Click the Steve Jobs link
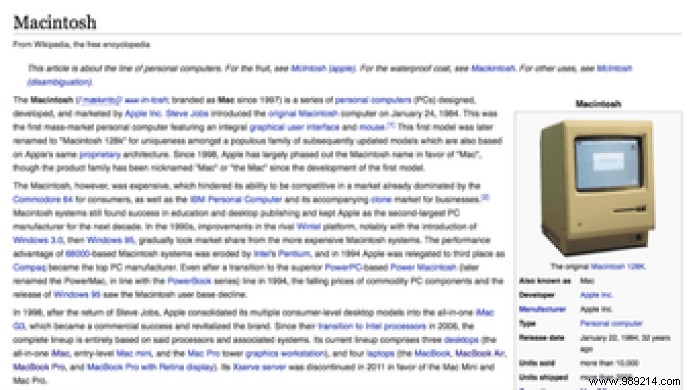 coord(187,113)
